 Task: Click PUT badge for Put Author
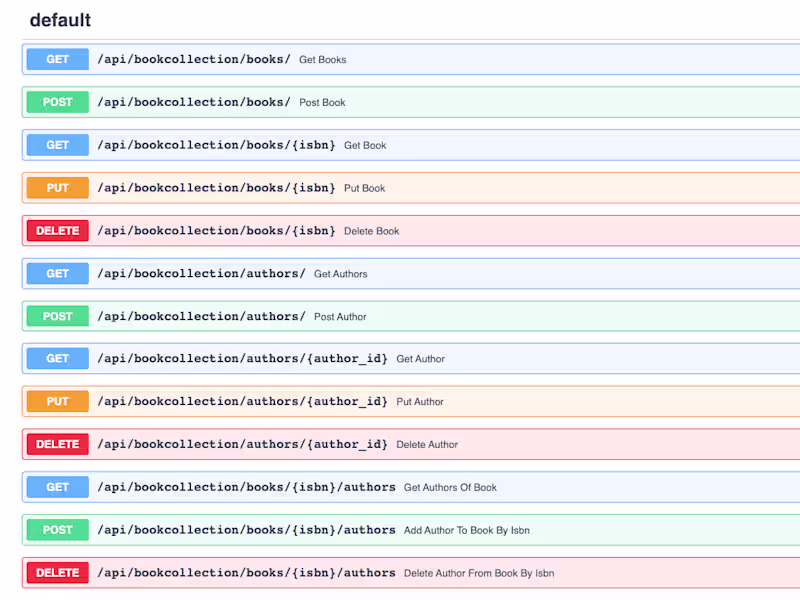pyautogui.click(x=58, y=402)
